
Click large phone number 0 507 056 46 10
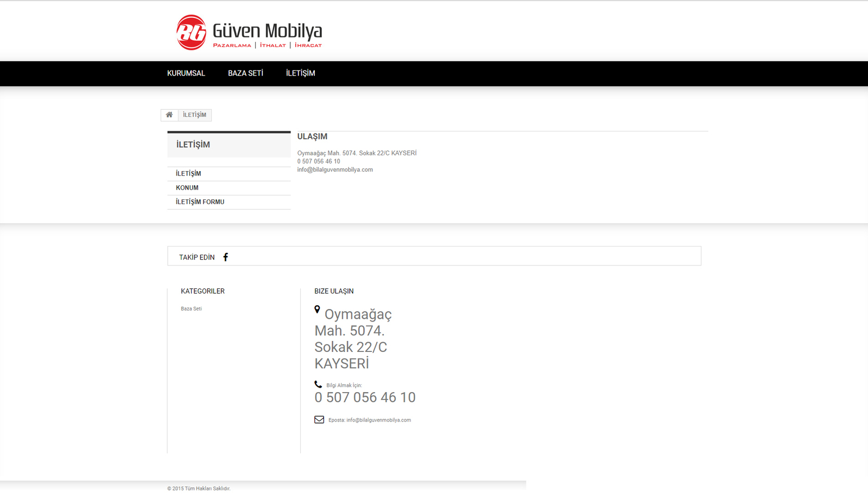[365, 398]
